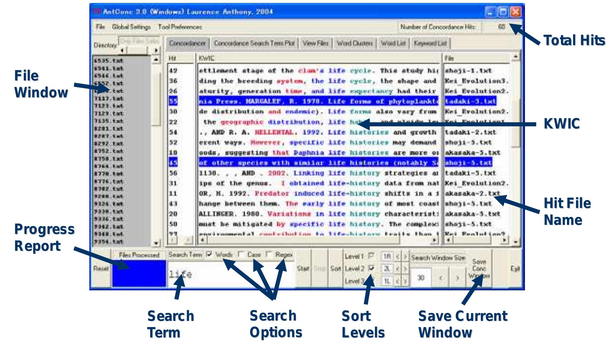This screenshot has width=613, height=364.
Task: Click the Level 2 increase arrow
Action: tap(405, 269)
